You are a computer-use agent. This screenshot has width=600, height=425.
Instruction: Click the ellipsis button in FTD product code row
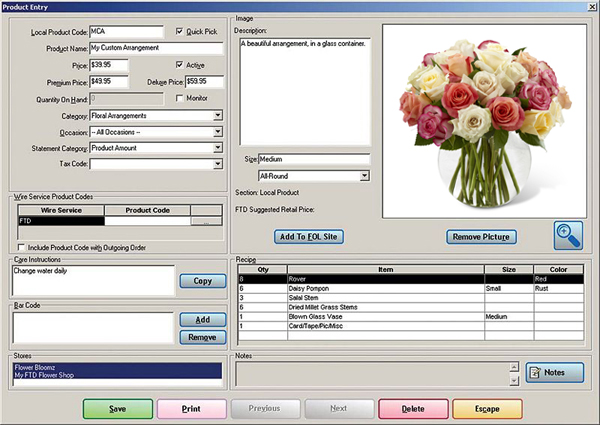pos(206,222)
